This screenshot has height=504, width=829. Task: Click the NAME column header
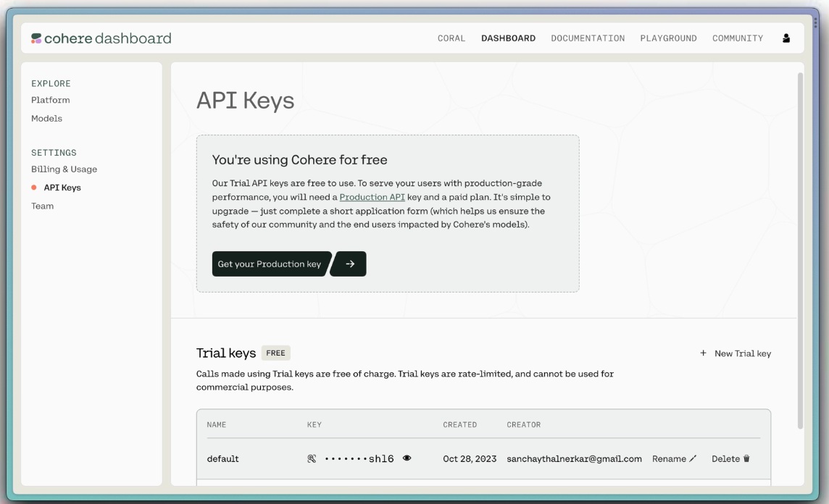coord(216,425)
